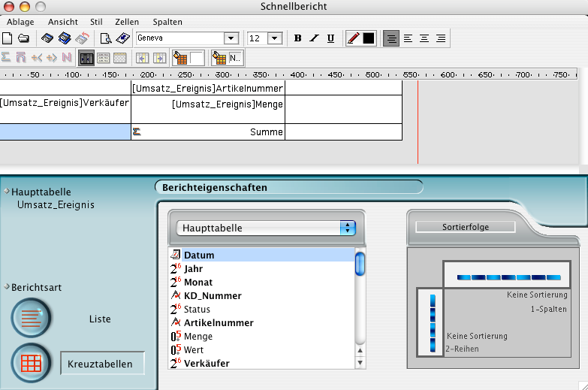
Task: Open the Spalten menu
Action: tap(167, 22)
